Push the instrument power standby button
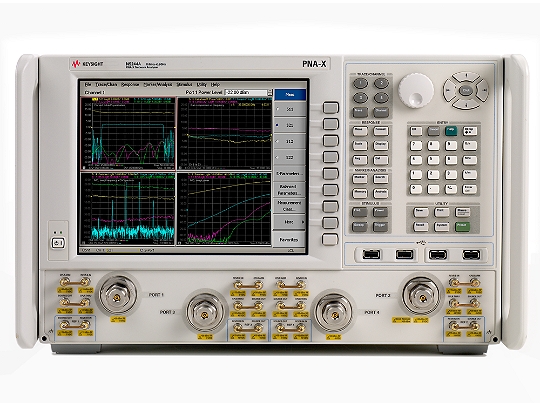 (x=58, y=243)
